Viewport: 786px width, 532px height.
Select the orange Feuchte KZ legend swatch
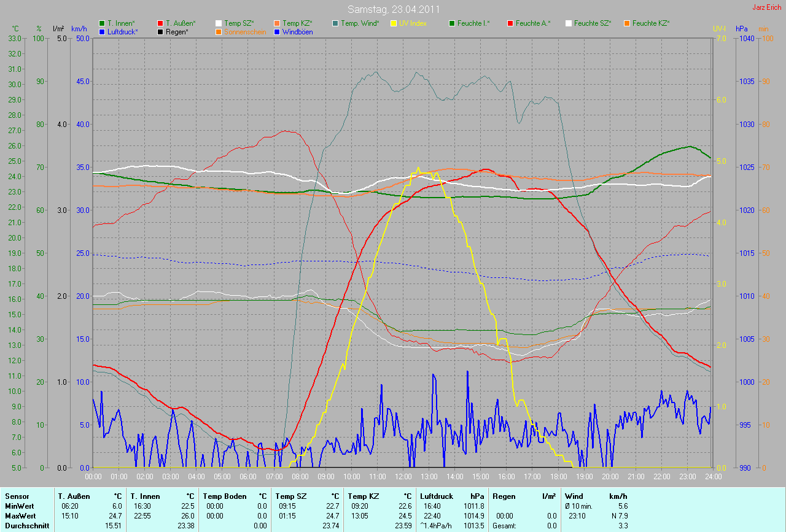pos(627,23)
